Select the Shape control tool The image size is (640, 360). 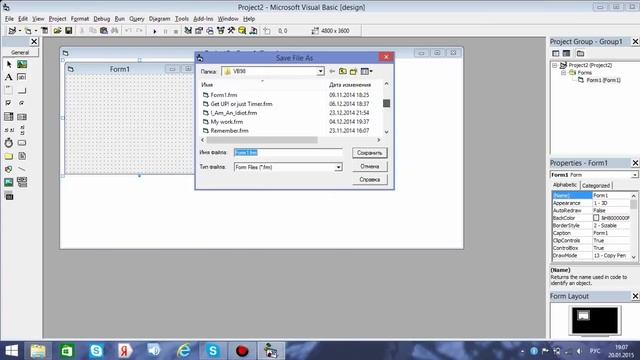point(9,169)
